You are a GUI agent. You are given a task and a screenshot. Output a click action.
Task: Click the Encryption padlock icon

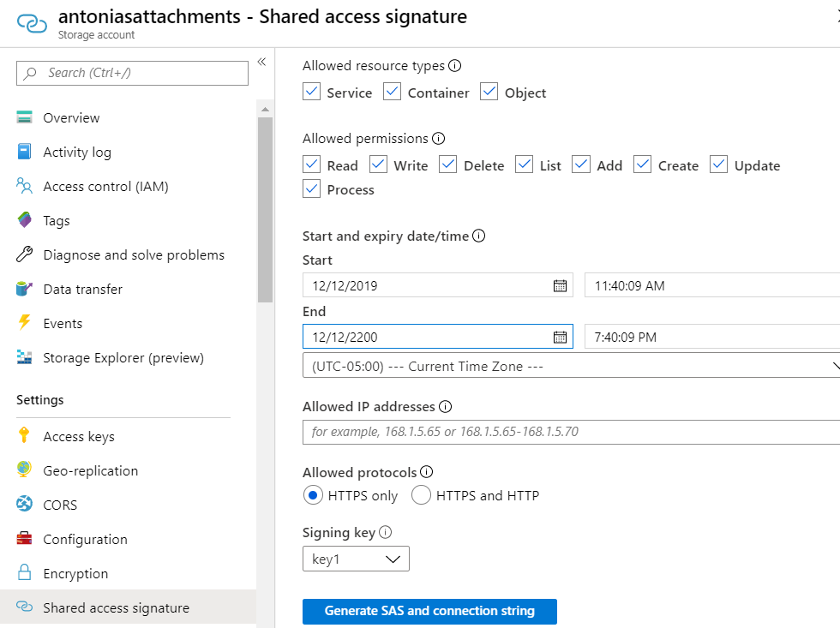pos(24,572)
